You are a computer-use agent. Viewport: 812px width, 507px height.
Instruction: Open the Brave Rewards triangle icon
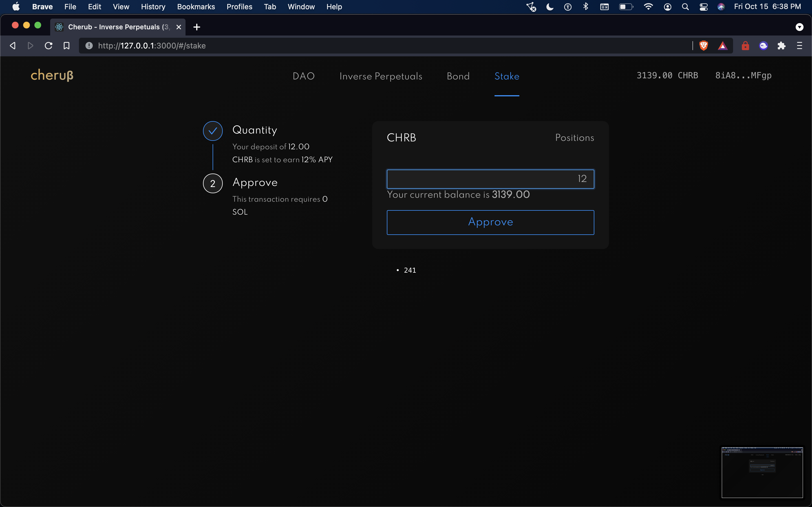pos(722,46)
